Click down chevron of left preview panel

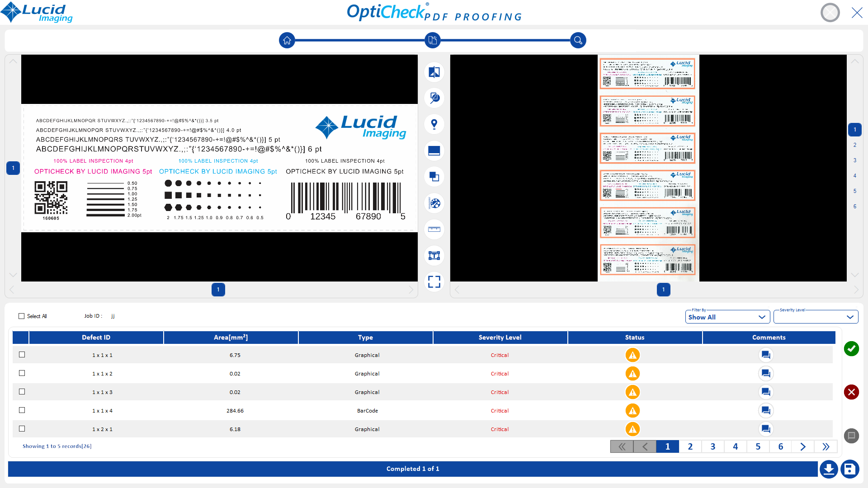(x=13, y=275)
